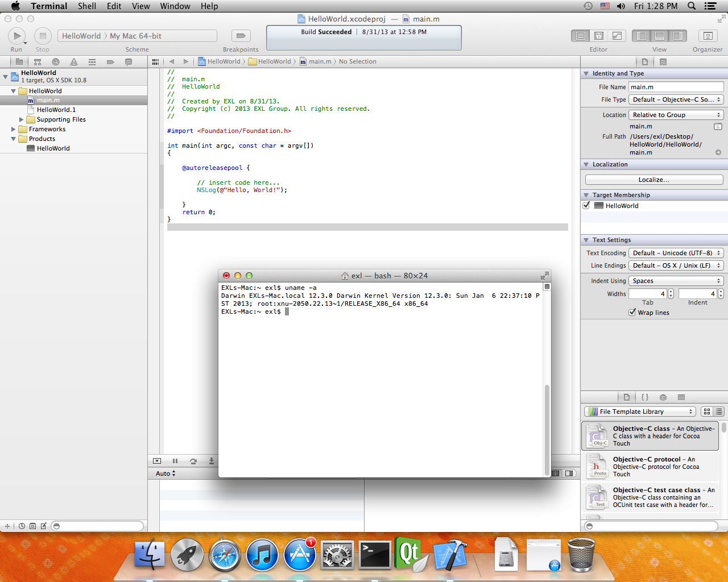Hide the utilities pane view button

[x=678, y=36]
